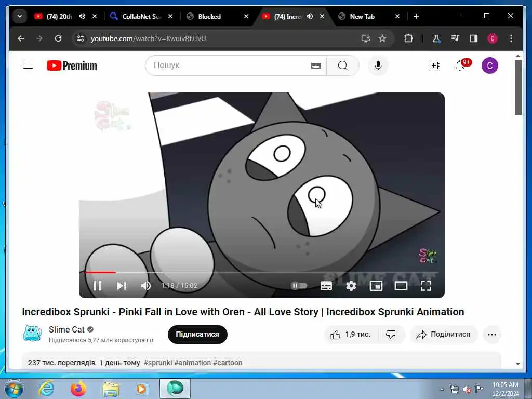Viewport: 532px width, 399px height.
Task: Close the New Tab tab
Action: [397, 16]
